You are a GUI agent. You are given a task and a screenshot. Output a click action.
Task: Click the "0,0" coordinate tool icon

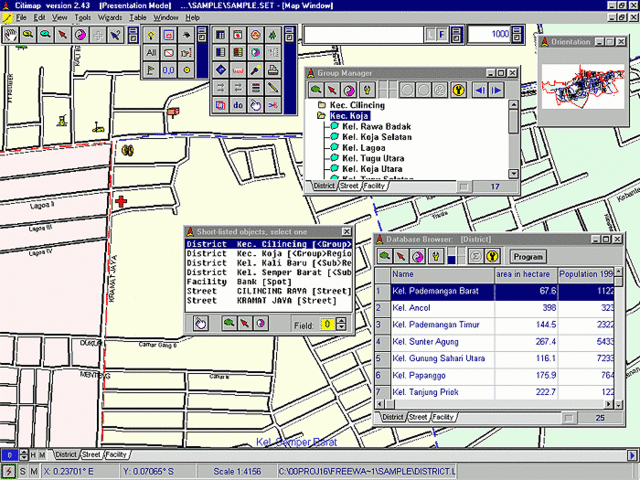tap(169, 70)
